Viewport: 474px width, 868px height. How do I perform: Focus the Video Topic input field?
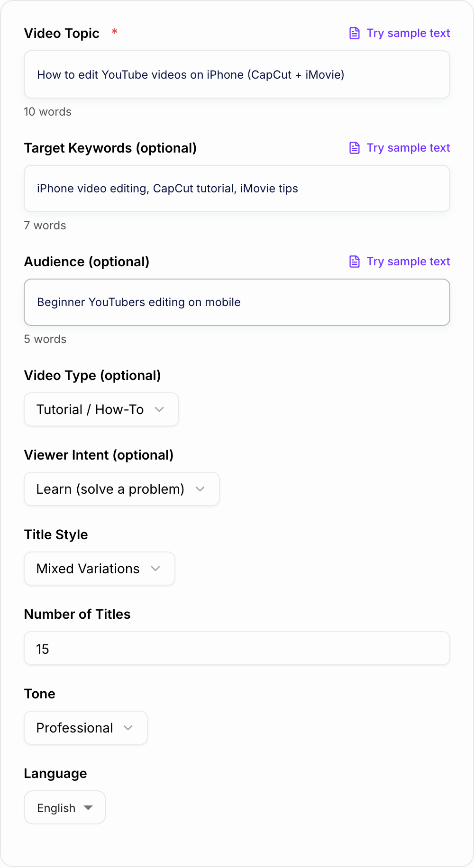(237, 74)
